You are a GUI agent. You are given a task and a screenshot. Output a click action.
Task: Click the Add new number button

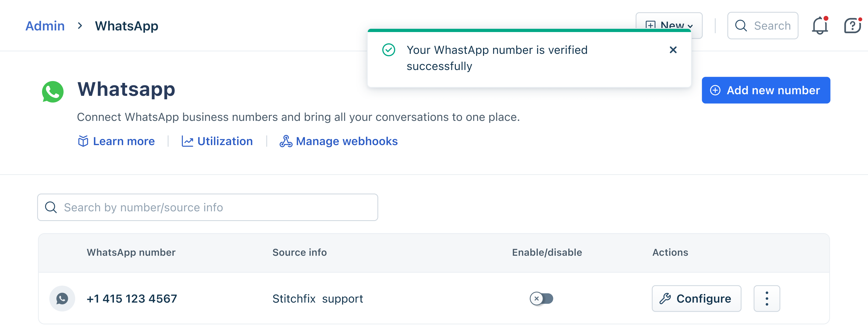coord(766,90)
